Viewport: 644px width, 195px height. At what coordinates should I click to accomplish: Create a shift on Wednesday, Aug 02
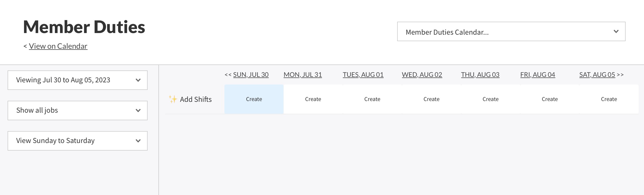tap(431, 99)
